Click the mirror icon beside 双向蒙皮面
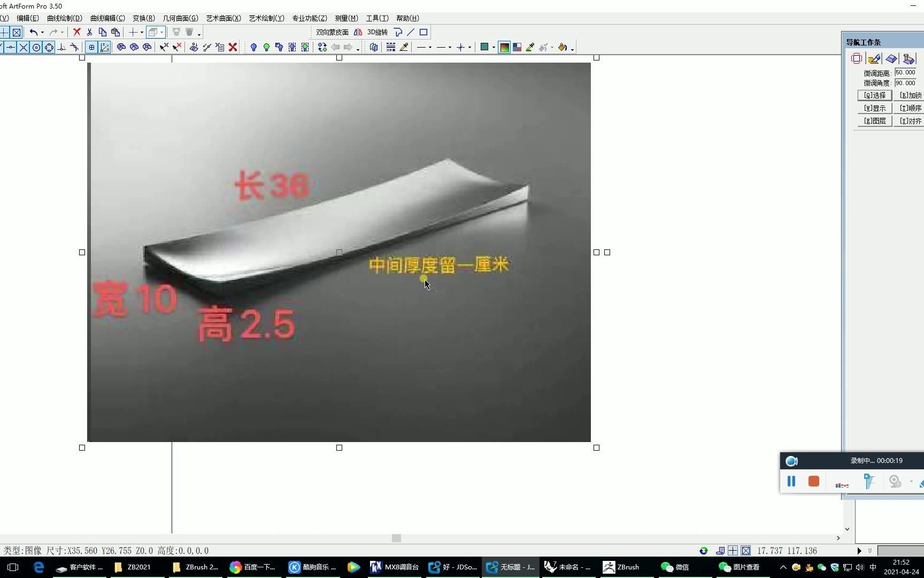This screenshot has height=578, width=924. [358, 32]
